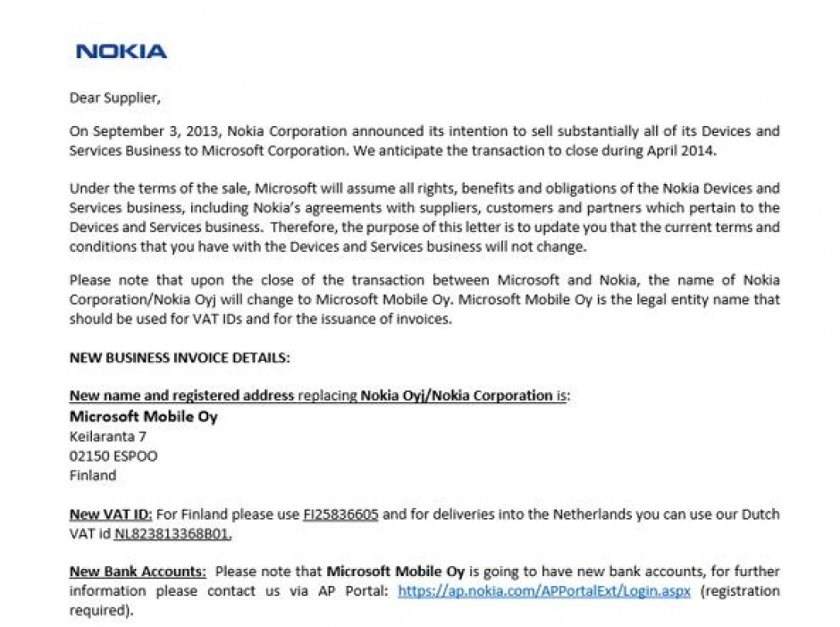Click the '02150 ESPOO' postal line
The image size is (840, 627).
click(x=113, y=456)
